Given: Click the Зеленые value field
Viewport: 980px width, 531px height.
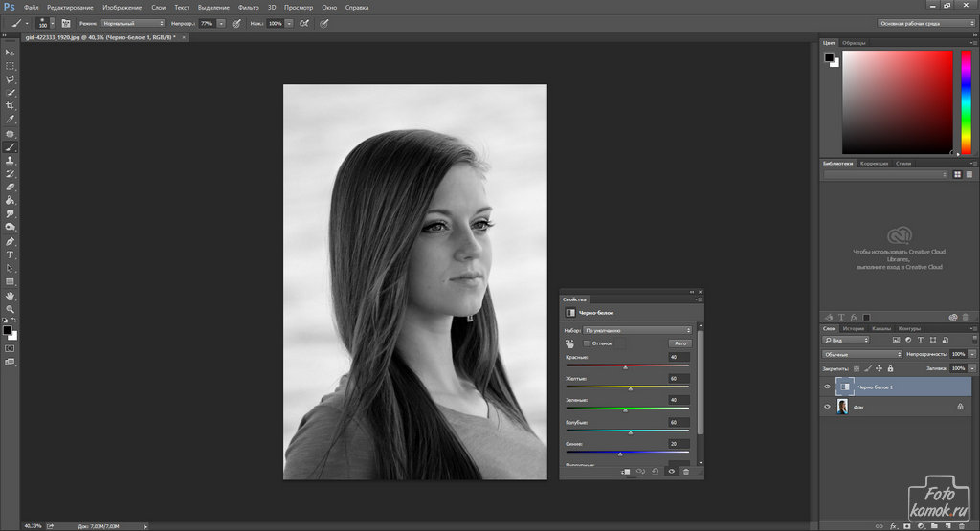Looking at the screenshot, I should click(x=679, y=400).
